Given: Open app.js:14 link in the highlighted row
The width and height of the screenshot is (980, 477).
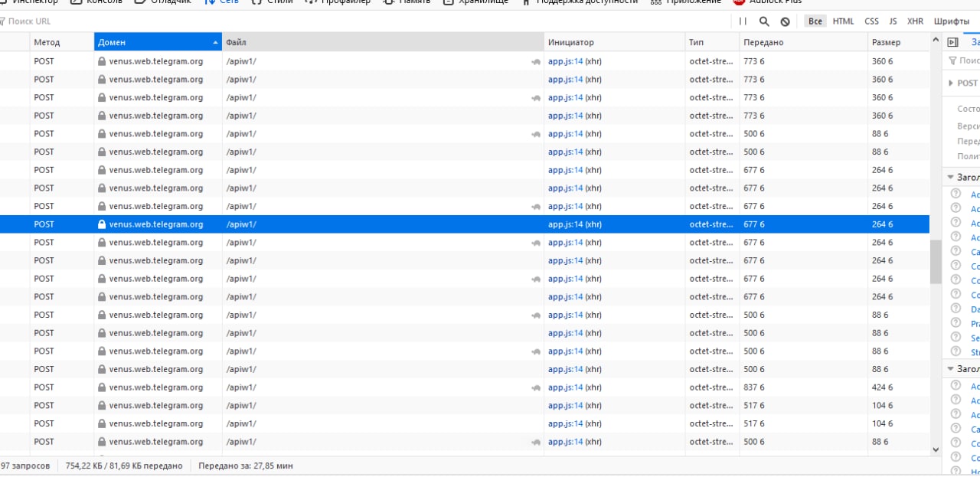Looking at the screenshot, I should pyautogui.click(x=565, y=224).
